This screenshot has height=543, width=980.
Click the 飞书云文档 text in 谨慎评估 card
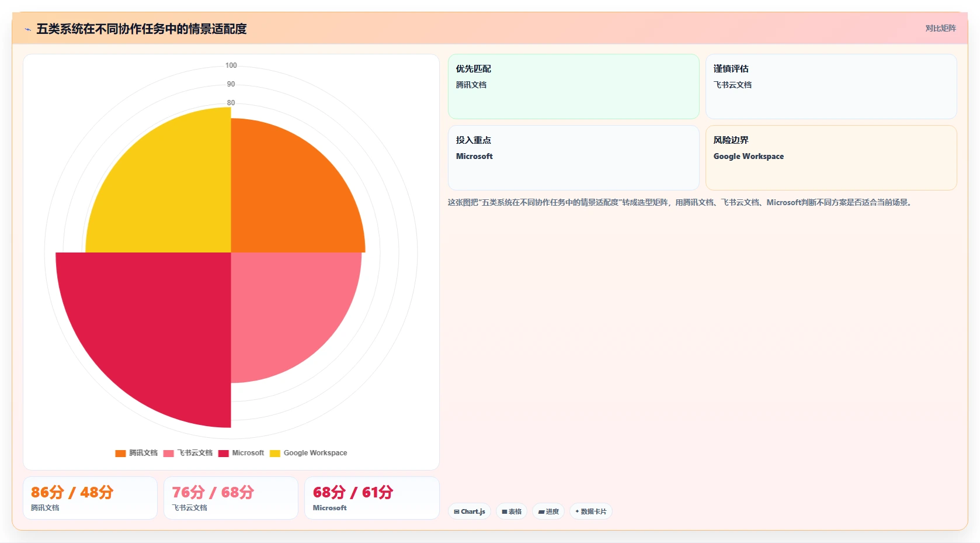pos(732,85)
